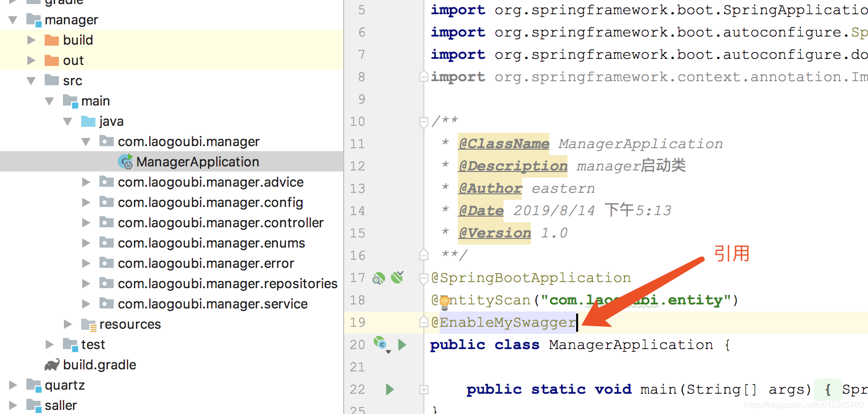
Task: Expand com.laogoubi.manager.advice package arrow
Action: pos(86,182)
